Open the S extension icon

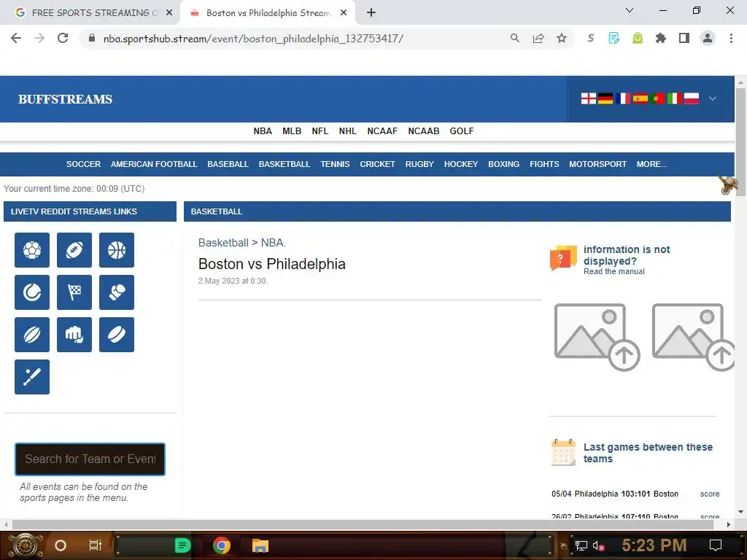click(x=590, y=38)
